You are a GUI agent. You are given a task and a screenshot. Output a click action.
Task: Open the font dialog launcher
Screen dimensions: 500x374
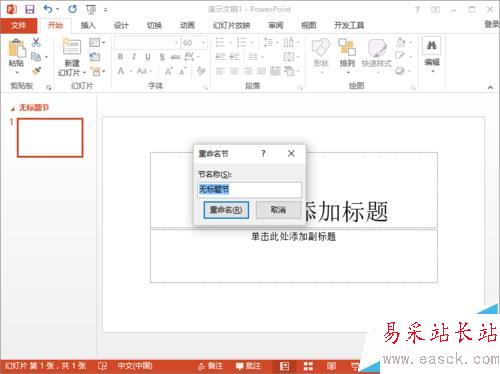(205, 88)
